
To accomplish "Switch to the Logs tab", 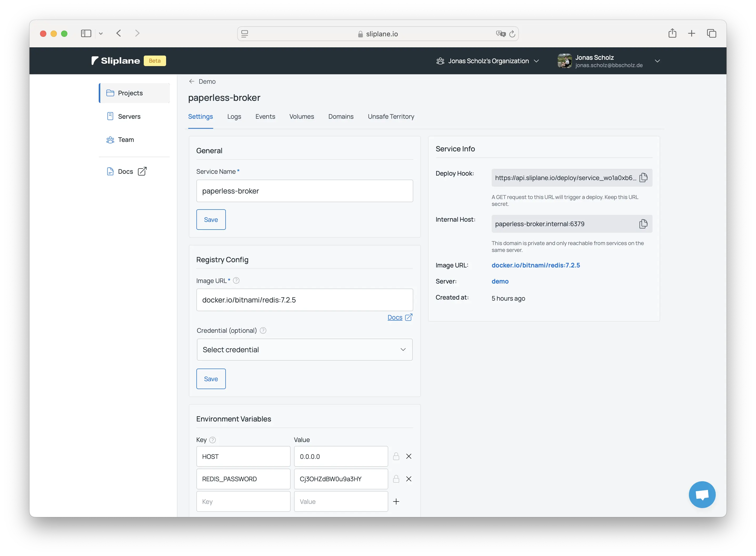I will pyautogui.click(x=234, y=116).
